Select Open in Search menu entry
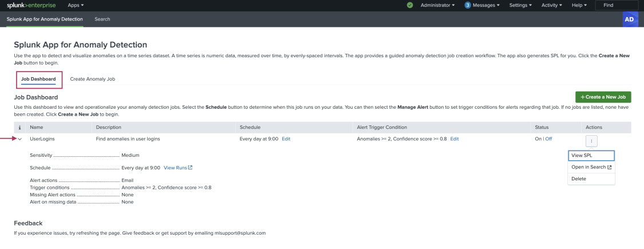 (x=591, y=167)
